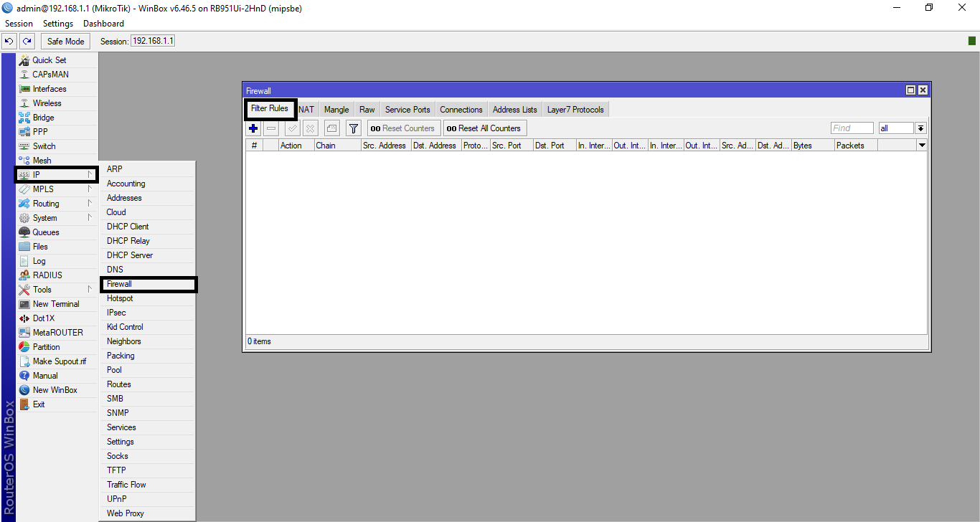The image size is (980, 522).
Task: Open the Session menu
Action: 19,24
